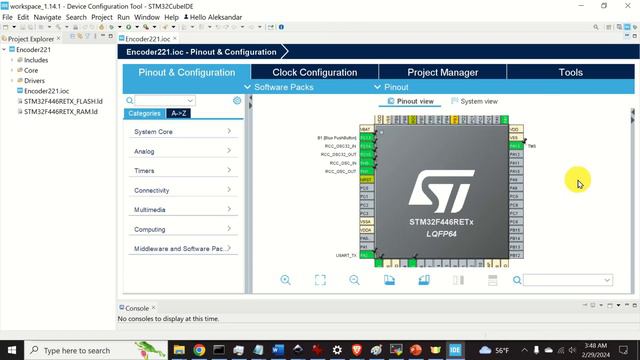Switch to the Clock Configuration tab
The image size is (640, 360).
315,72
